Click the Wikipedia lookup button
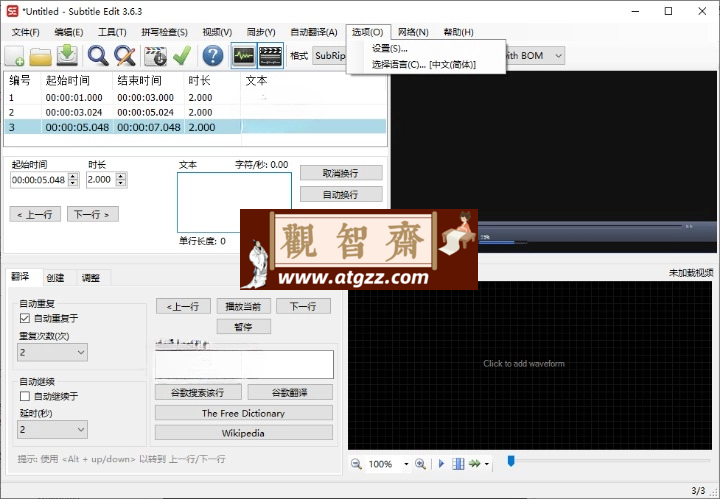Image resolution: width=720 pixels, height=499 pixels. tap(243, 433)
